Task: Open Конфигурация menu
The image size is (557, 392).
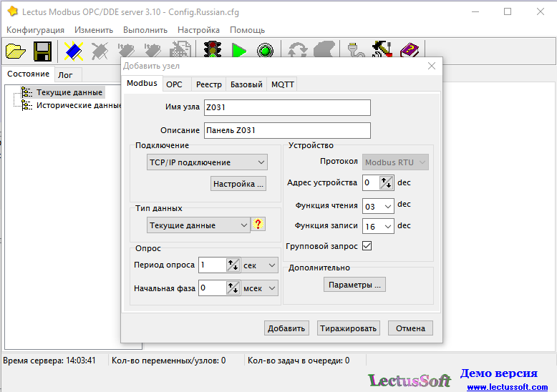Action: pos(35,30)
